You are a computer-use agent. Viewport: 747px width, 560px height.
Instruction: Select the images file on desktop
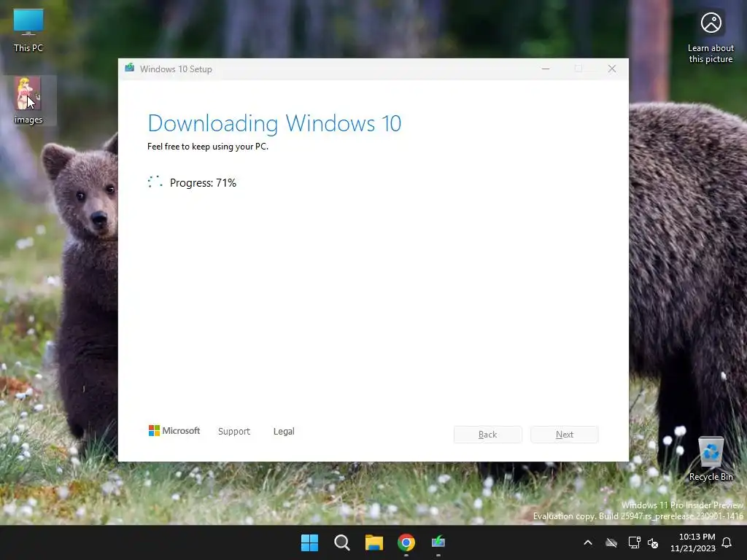click(28, 101)
